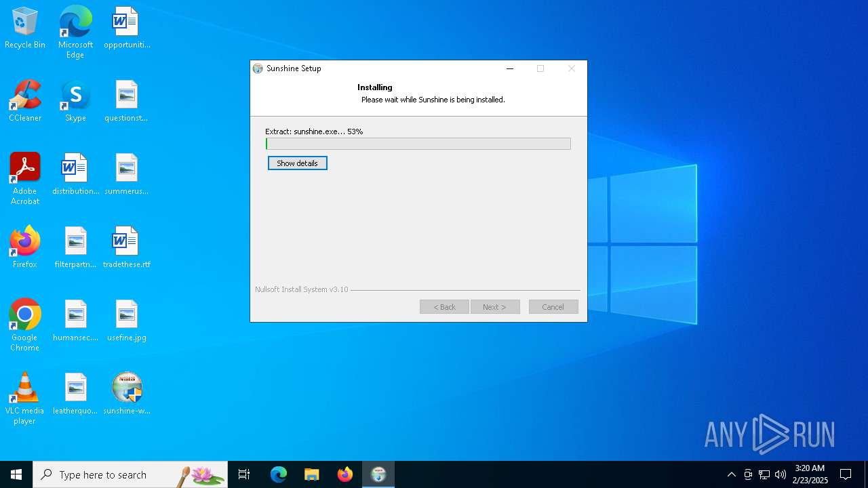Select the filterpartn... image file icon
This screenshot has height=488, width=868.
click(x=75, y=248)
